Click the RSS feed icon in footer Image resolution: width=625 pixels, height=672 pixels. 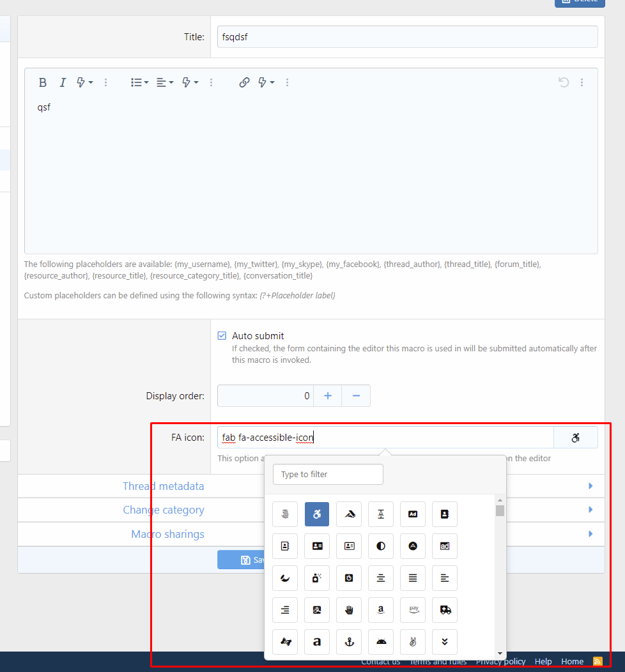598,661
